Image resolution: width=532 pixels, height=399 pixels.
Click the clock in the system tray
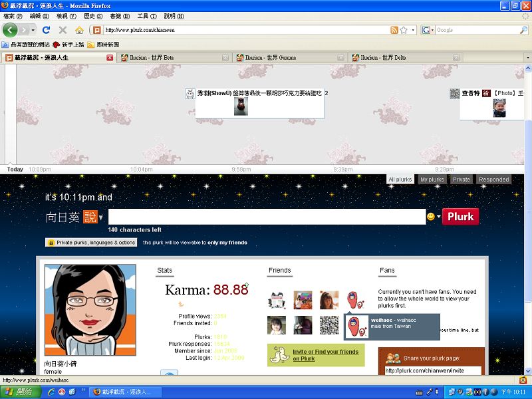click(x=513, y=392)
